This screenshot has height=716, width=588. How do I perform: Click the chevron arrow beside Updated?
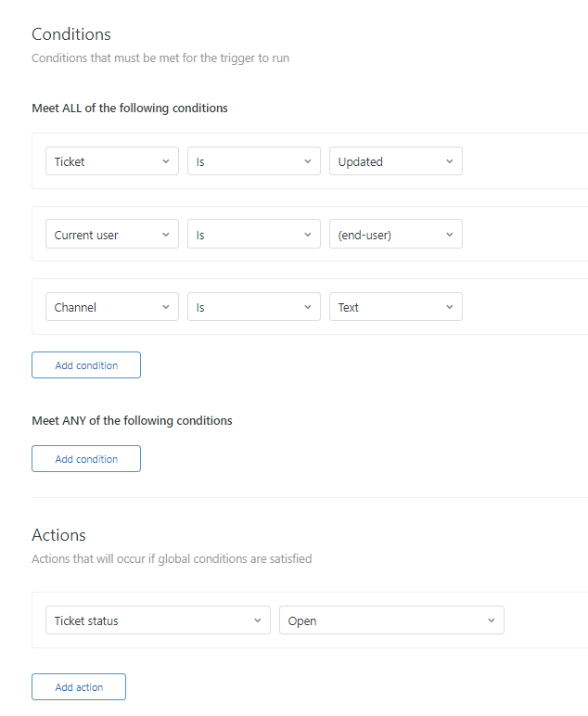[450, 161]
